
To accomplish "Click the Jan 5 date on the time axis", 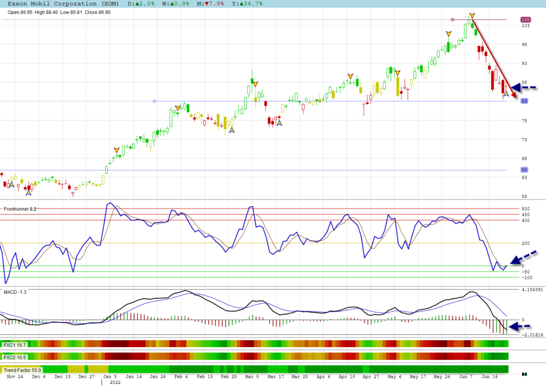I will pyautogui.click(x=110, y=377).
